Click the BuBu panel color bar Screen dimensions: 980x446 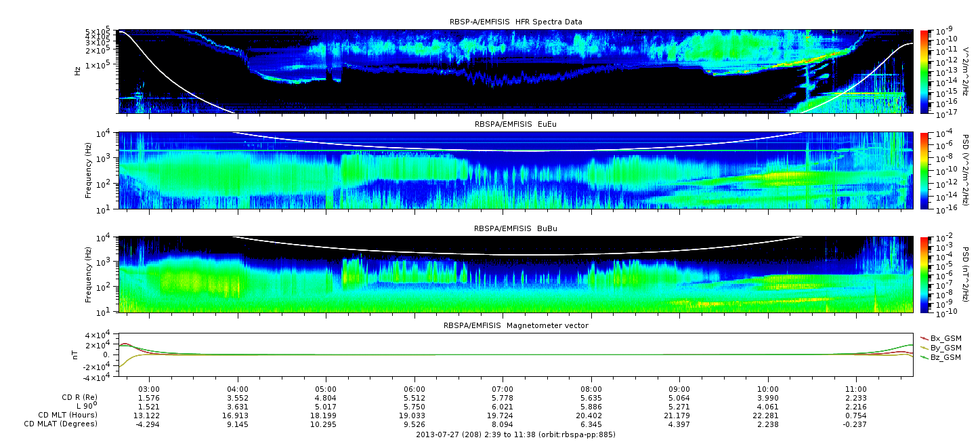(924, 275)
